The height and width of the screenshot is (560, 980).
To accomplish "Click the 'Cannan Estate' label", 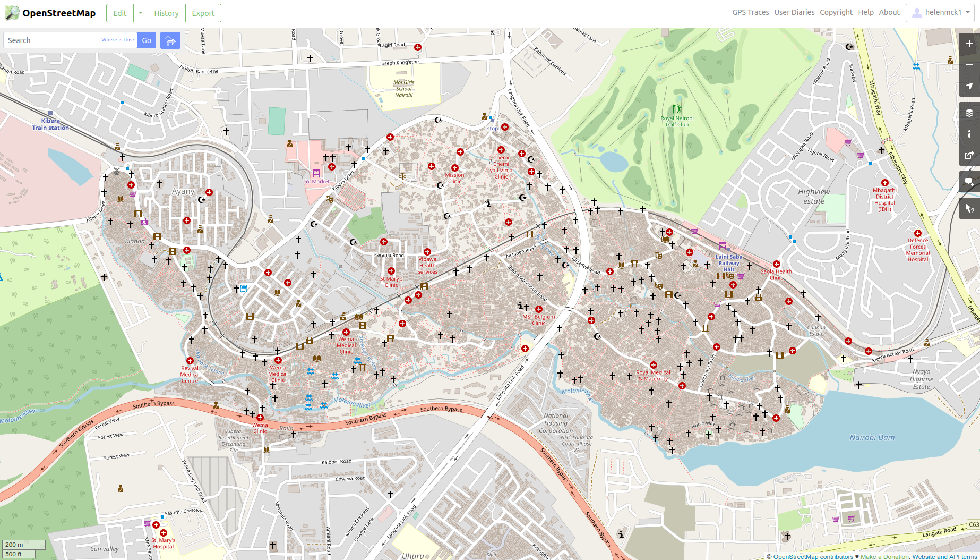I will 816,330.
